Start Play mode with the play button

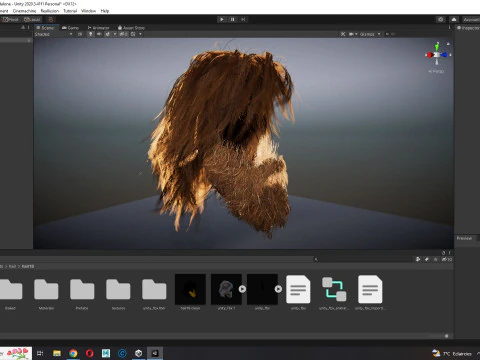[222, 19]
